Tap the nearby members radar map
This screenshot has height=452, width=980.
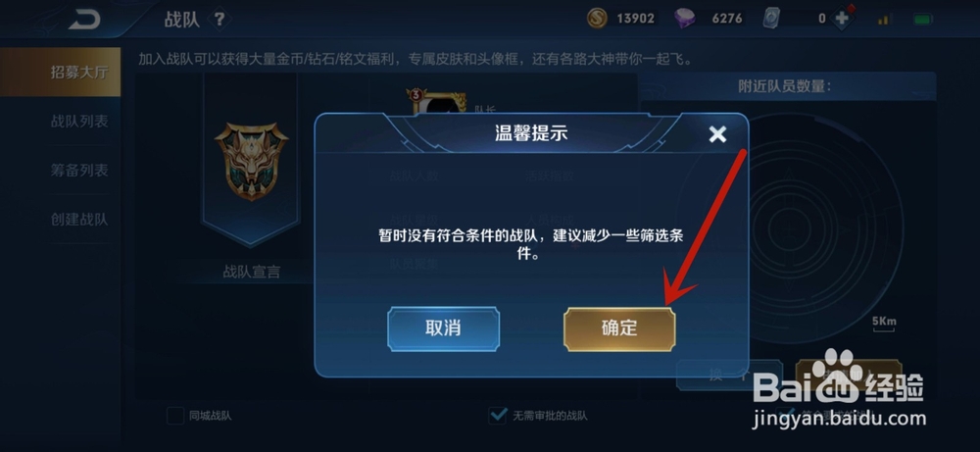click(x=789, y=228)
